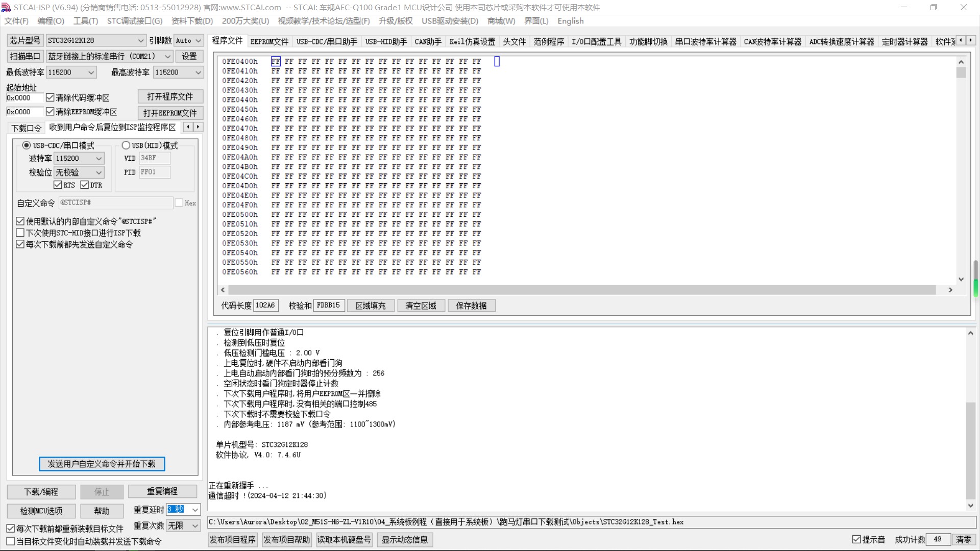Image resolution: width=980 pixels, height=551 pixels.
Task: Open 校验位 无校验 dropdown
Action: [79, 172]
